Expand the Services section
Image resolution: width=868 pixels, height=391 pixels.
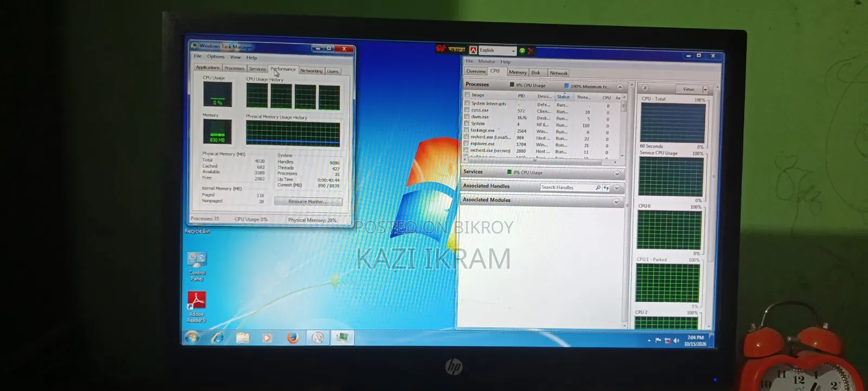point(617,174)
